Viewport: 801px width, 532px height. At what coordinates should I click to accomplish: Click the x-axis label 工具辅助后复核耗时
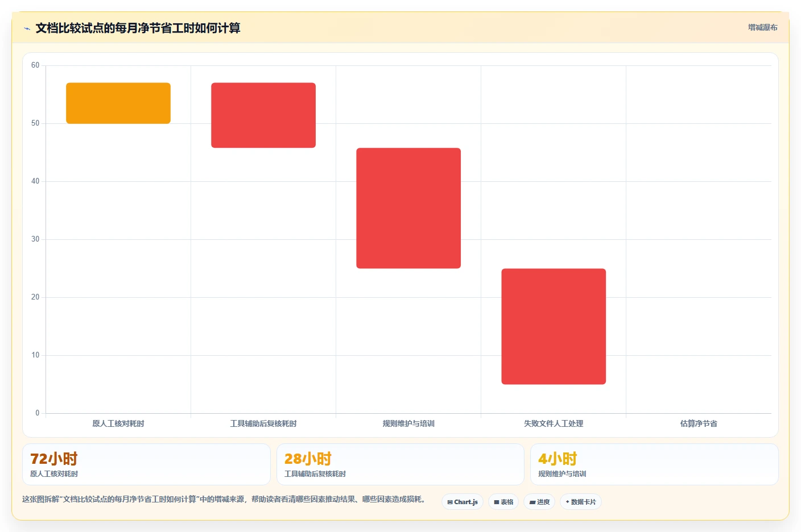(x=263, y=423)
